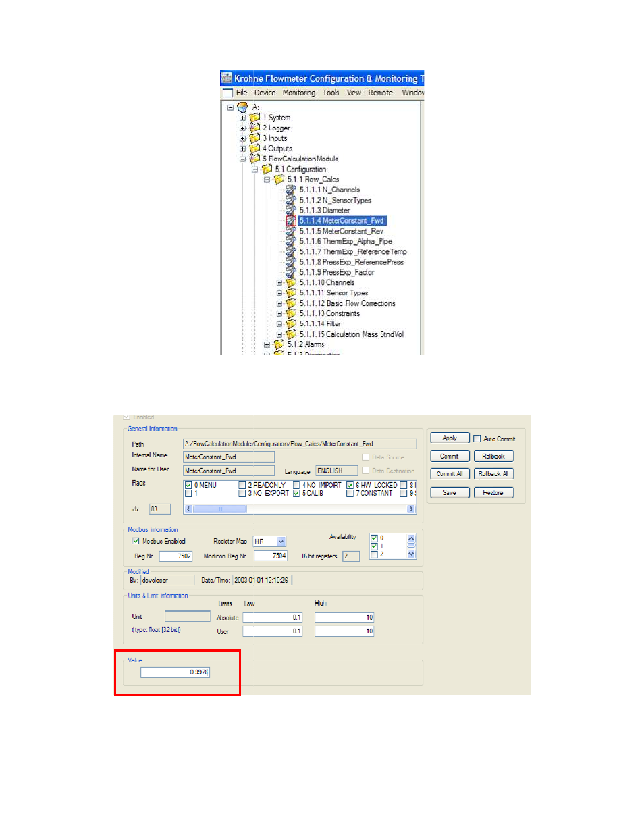644x834 pixels.
Task: Click the Commit All button
Action: point(450,474)
